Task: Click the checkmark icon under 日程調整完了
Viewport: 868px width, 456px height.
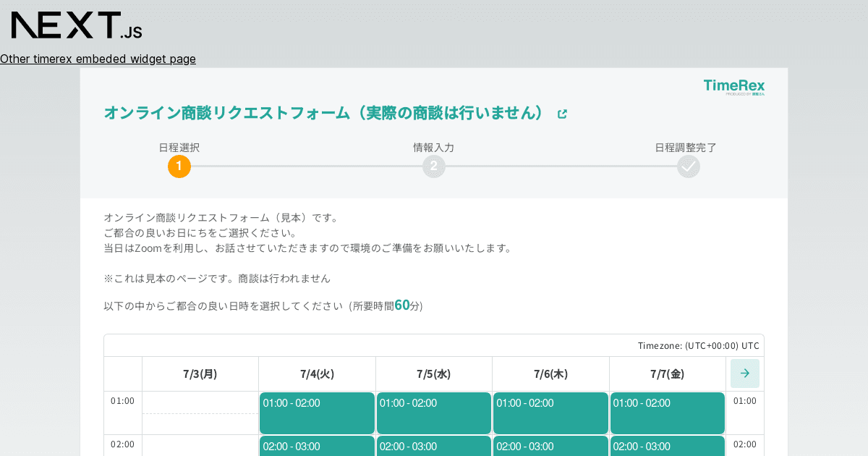Action: pyautogui.click(x=689, y=166)
